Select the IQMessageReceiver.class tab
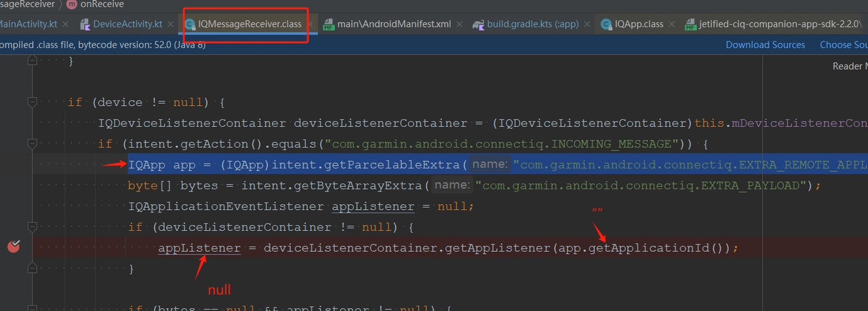The width and height of the screenshot is (868, 311). click(250, 24)
